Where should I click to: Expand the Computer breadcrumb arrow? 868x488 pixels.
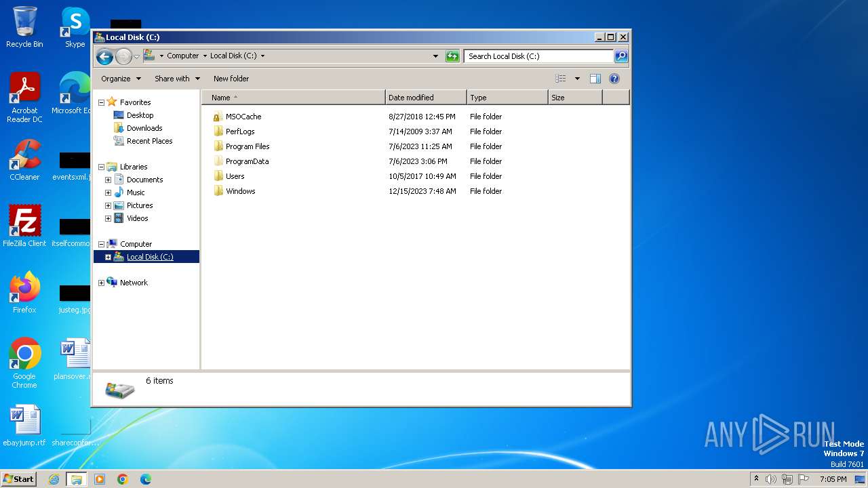click(205, 56)
